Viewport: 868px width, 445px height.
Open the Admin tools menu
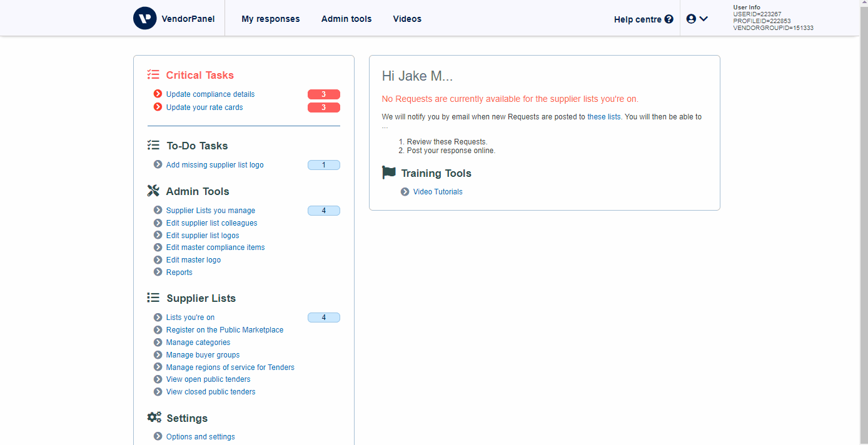coord(346,19)
